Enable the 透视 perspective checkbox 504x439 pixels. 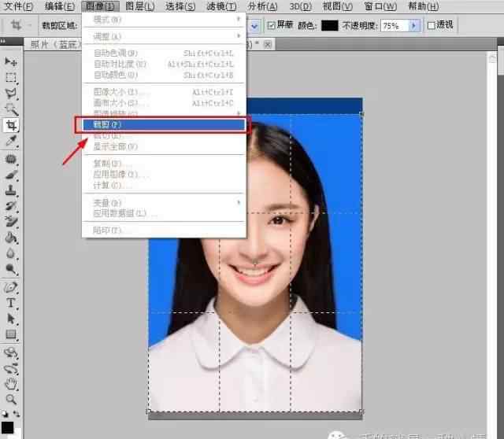click(x=431, y=25)
